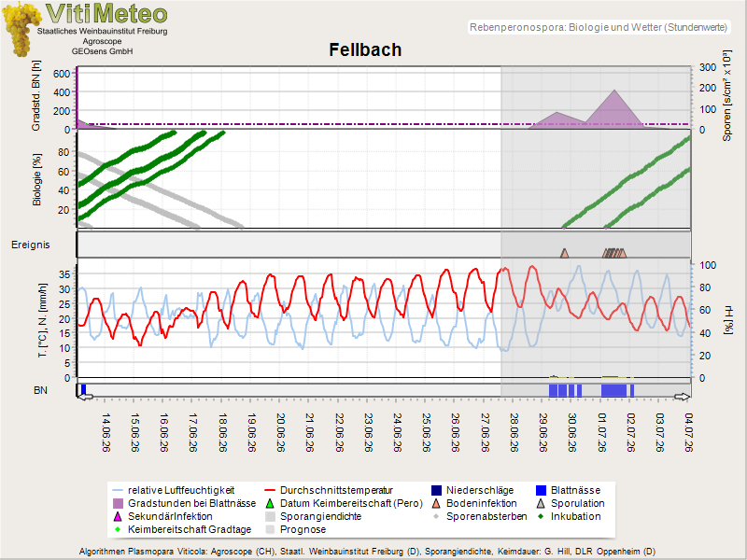Viewport: 747px width, 560px height.
Task: Click the Fellbach chart title
Action: pos(365,50)
